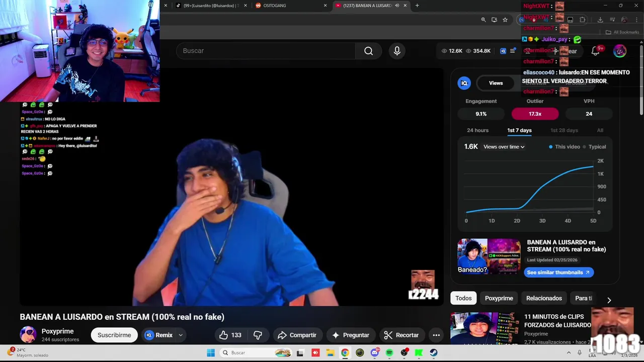Expand Remix options chevron
644x362 pixels.
[x=181, y=335]
